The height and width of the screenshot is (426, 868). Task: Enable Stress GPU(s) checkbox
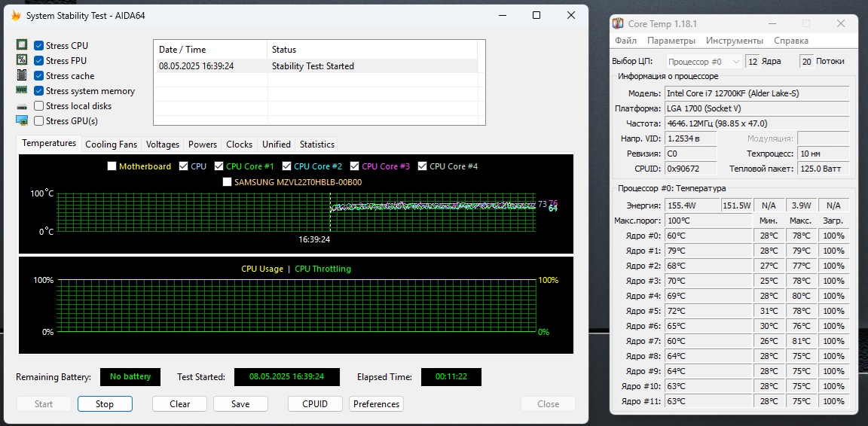coord(38,120)
